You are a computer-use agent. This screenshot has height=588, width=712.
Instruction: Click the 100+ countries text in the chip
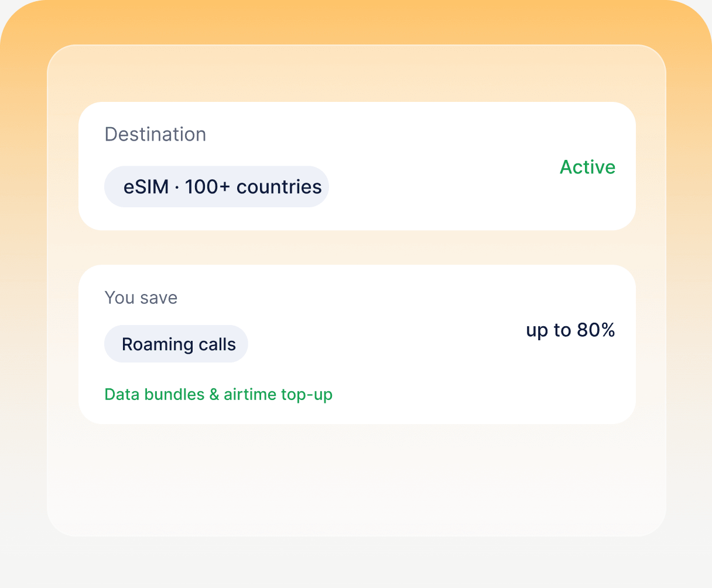click(254, 187)
